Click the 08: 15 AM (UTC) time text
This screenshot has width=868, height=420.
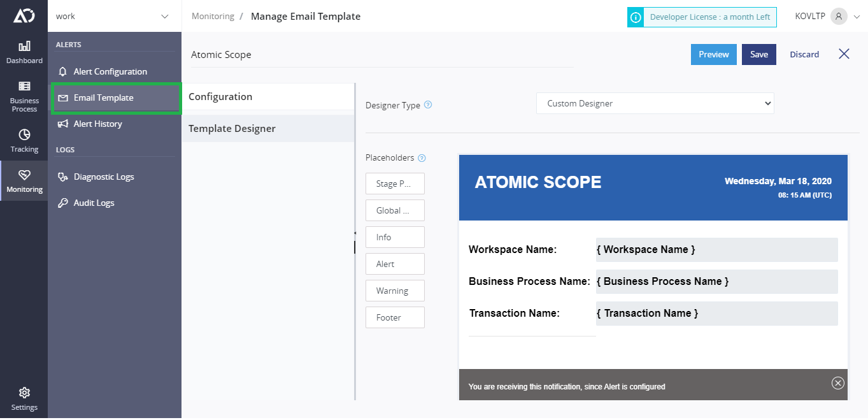click(x=804, y=196)
